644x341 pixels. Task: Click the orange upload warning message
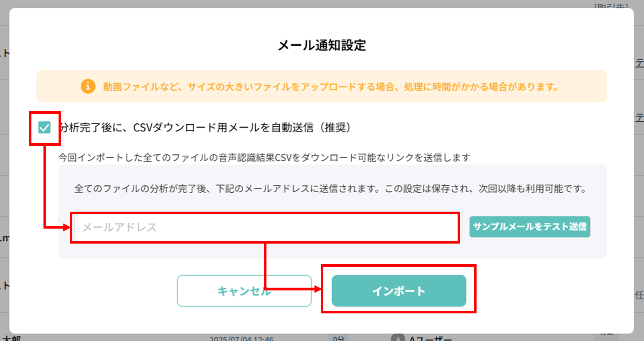click(x=331, y=87)
